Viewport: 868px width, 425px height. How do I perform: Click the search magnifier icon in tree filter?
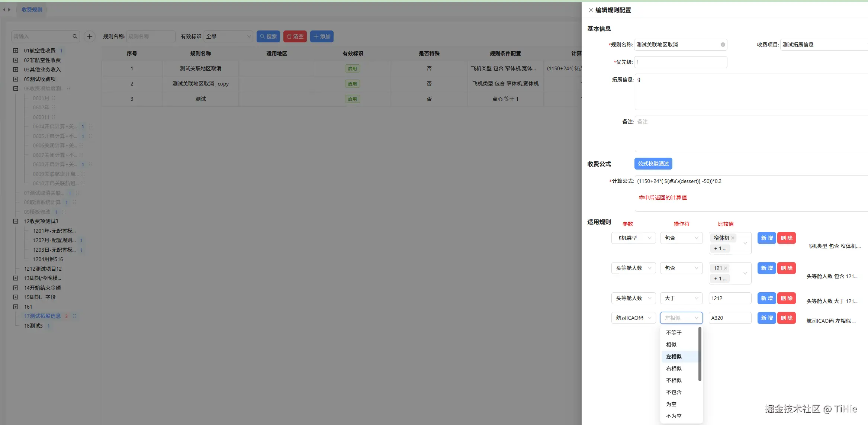tap(75, 36)
